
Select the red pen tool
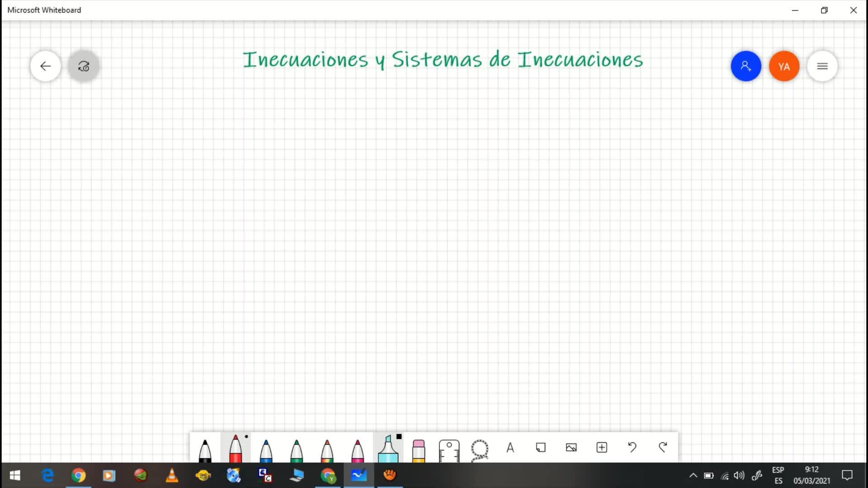[236, 449]
